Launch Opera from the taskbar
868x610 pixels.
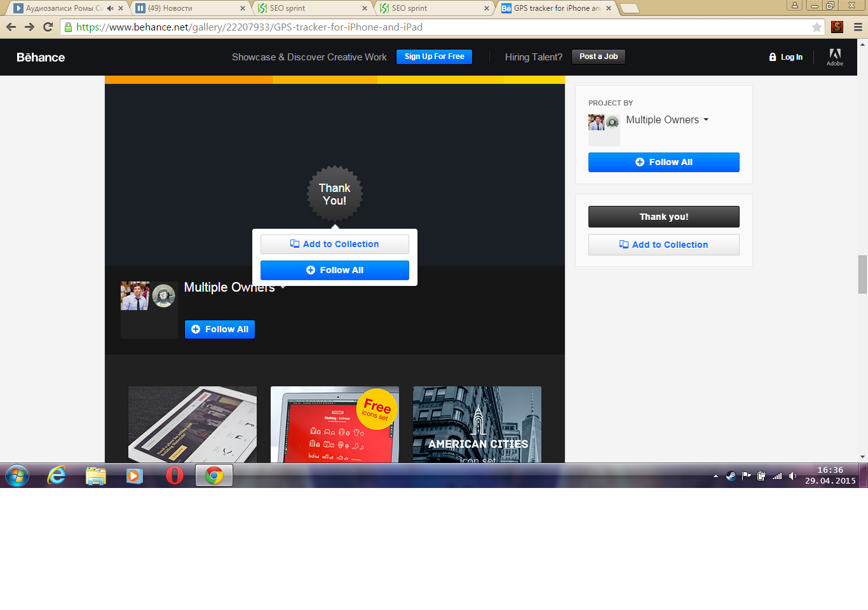(174, 475)
